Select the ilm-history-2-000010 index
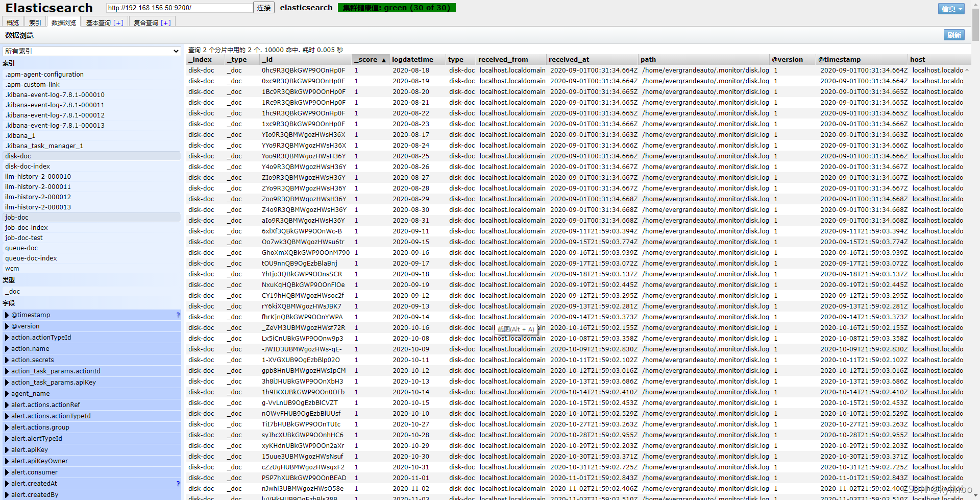This screenshot has height=500, width=980. 92,176
